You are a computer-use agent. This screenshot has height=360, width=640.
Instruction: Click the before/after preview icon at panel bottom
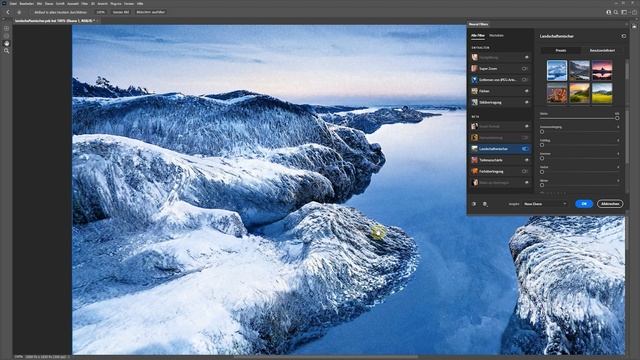point(474,204)
